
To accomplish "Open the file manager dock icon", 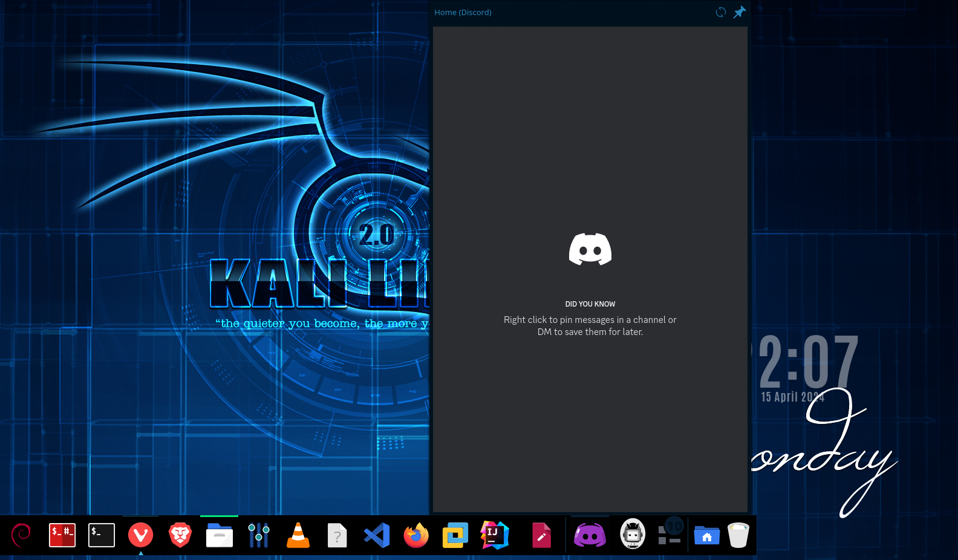I will tap(220, 535).
